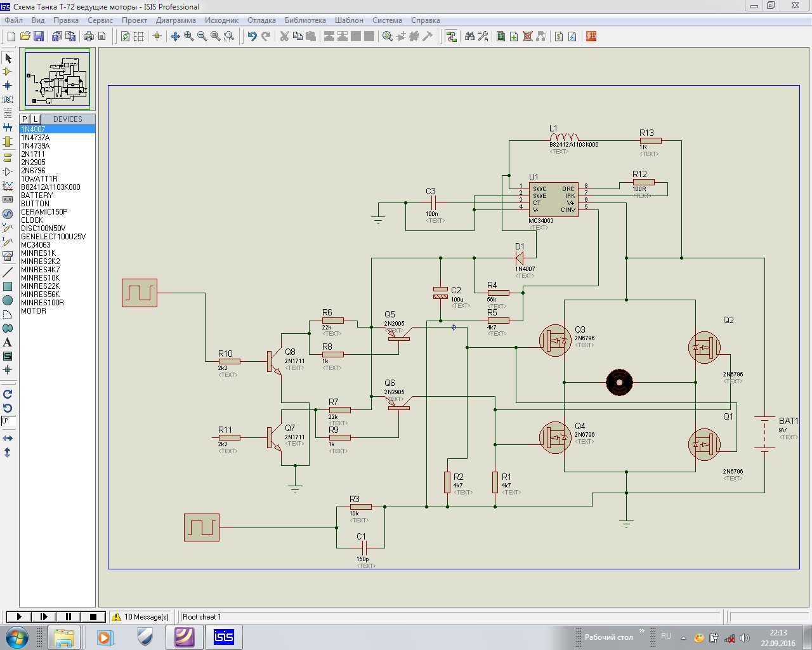The image size is (812, 650).
Task: Copy the selection to clipboard
Action: [x=298, y=36]
